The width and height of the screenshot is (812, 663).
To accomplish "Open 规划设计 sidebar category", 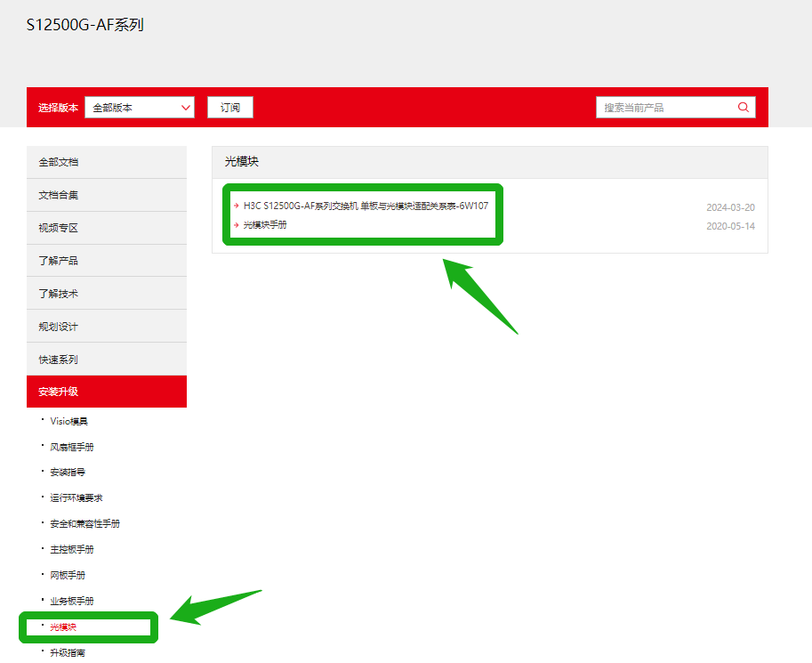I will coord(107,327).
